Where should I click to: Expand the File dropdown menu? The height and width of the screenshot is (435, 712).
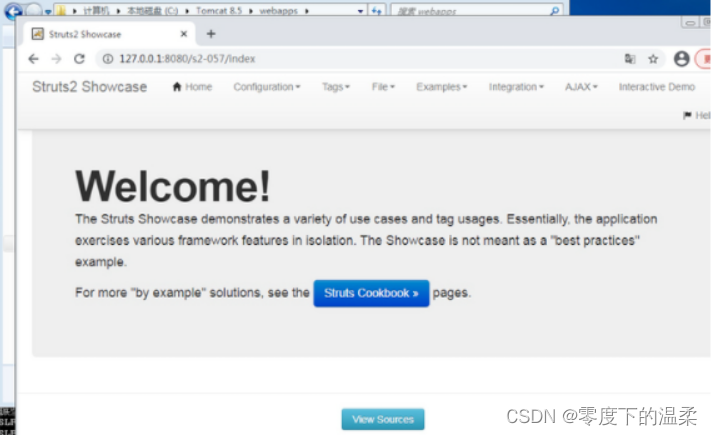(383, 87)
